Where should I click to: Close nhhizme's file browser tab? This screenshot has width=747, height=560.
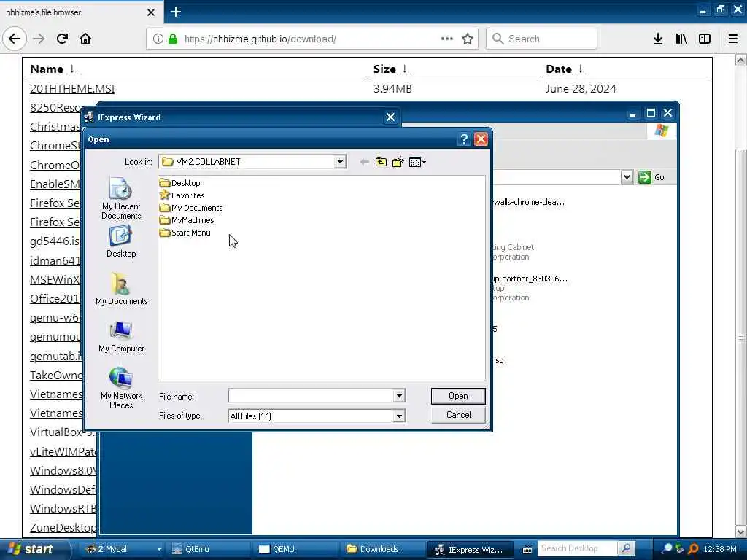(150, 12)
